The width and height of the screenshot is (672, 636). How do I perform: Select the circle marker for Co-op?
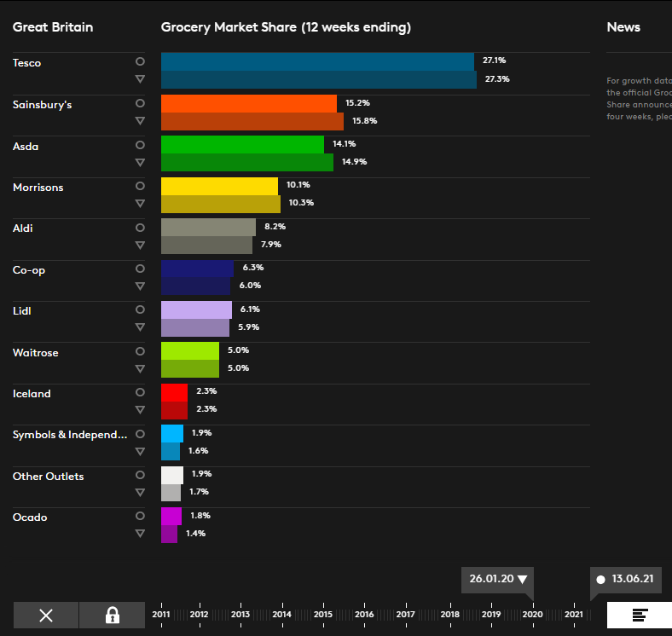click(140, 269)
